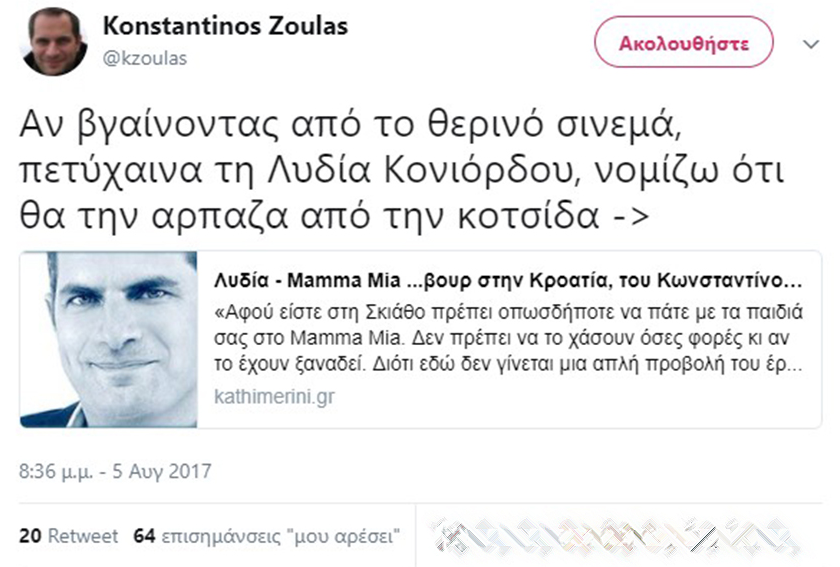Expand the tweet options chevron
Image resolution: width=840 pixels, height=567 pixels.
(x=811, y=44)
